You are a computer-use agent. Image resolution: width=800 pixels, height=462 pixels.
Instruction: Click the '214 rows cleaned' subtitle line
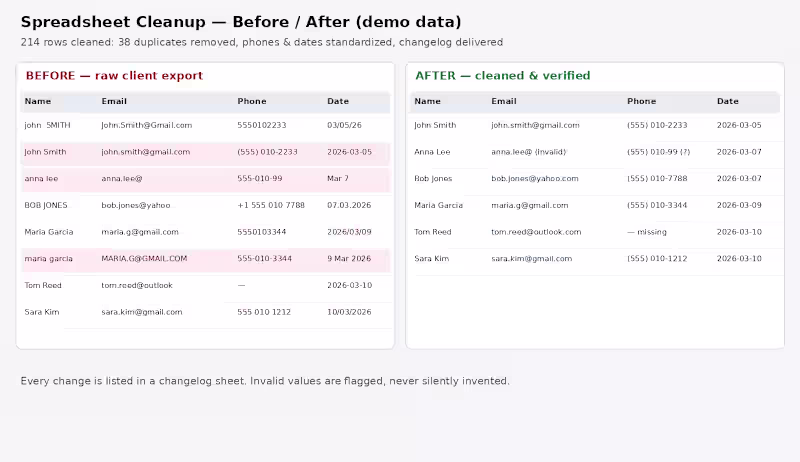click(262, 42)
